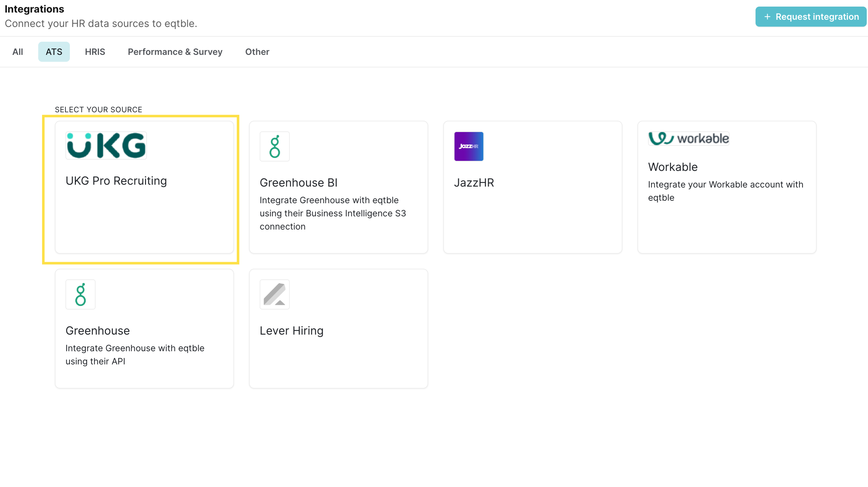Click the Lever Hiring logo icon
Image resolution: width=868 pixels, height=487 pixels.
[x=275, y=294]
